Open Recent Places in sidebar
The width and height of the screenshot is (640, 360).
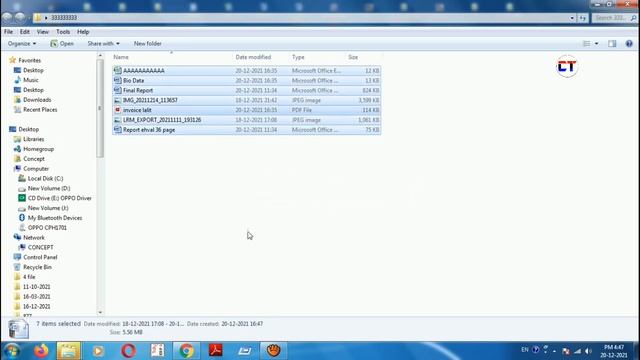pyautogui.click(x=40, y=109)
